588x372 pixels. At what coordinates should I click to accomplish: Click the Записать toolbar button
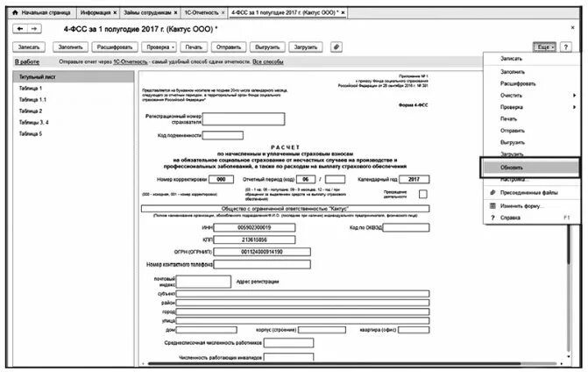[x=29, y=46]
